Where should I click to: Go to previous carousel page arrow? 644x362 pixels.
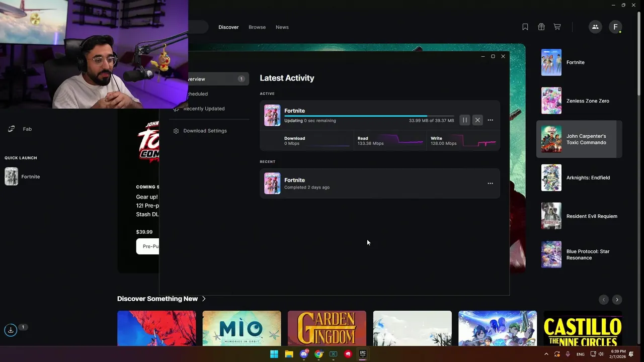(604, 300)
